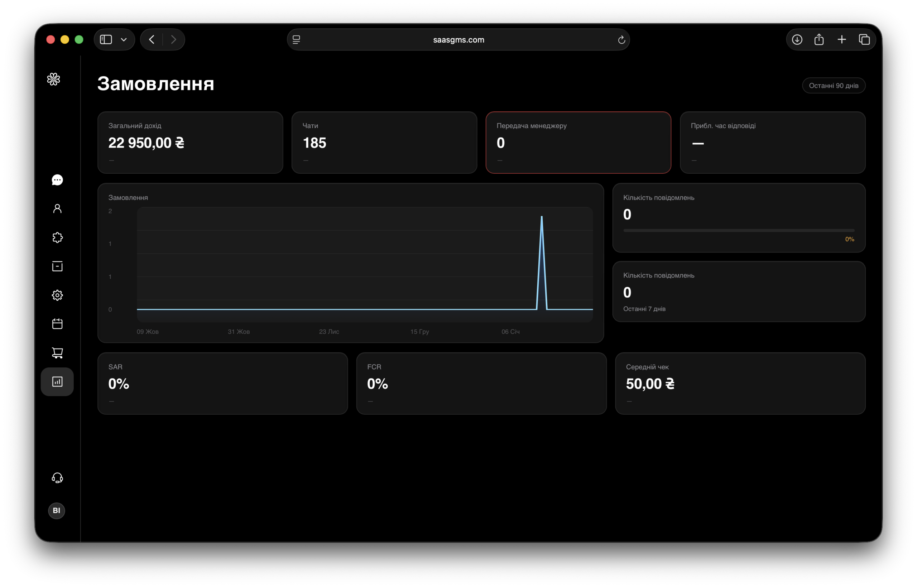This screenshot has height=588, width=917.
Task: Open the headset support icon
Action: point(57,478)
